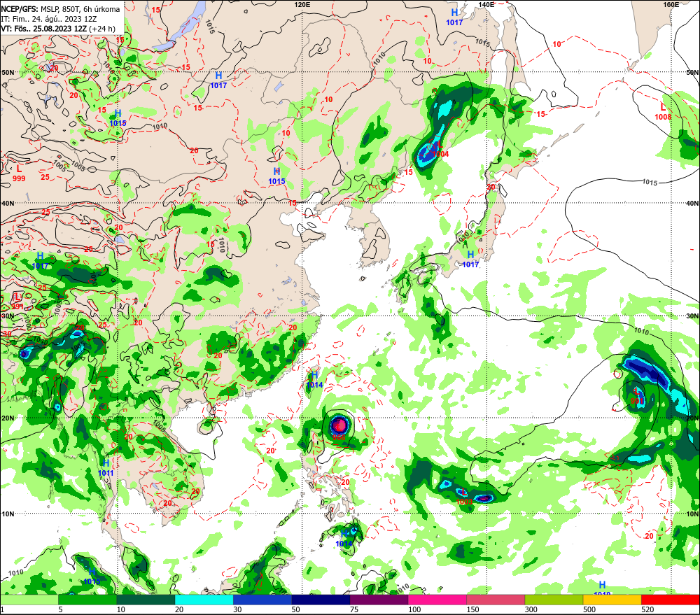The image size is (700, 615).
Task: Click the H 1017 high over Japan
Action: tap(470, 259)
